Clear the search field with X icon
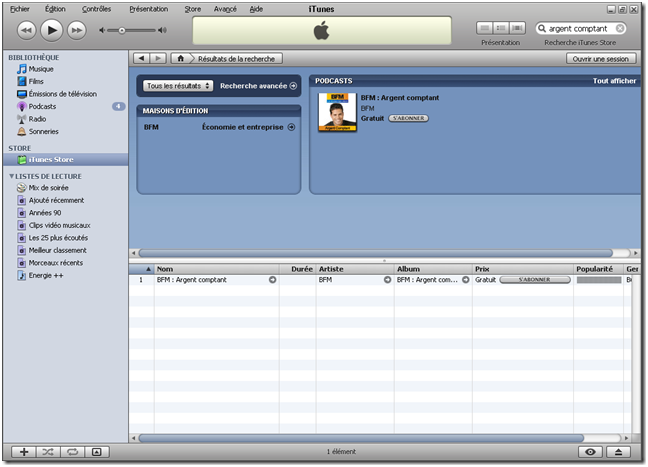Viewport: 648px width, 467px height. click(619, 29)
